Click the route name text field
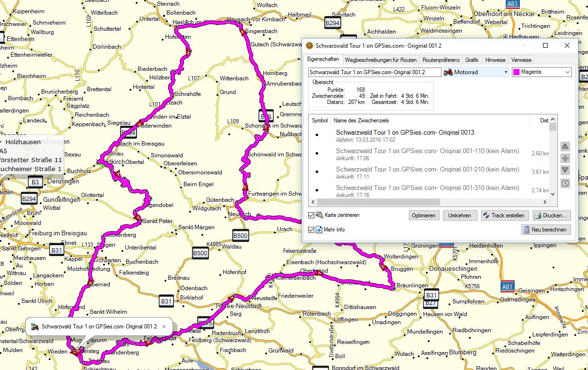This screenshot has width=588, height=370. click(x=374, y=72)
